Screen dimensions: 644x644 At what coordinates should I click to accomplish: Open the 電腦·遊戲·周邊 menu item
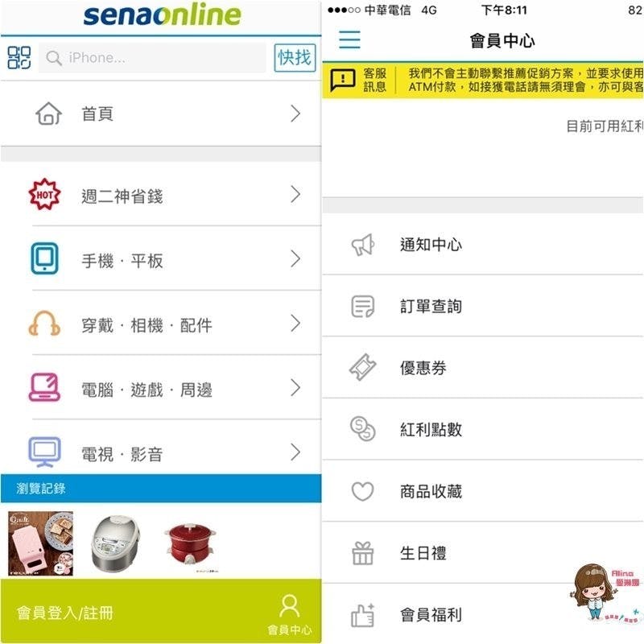(161, 388)
